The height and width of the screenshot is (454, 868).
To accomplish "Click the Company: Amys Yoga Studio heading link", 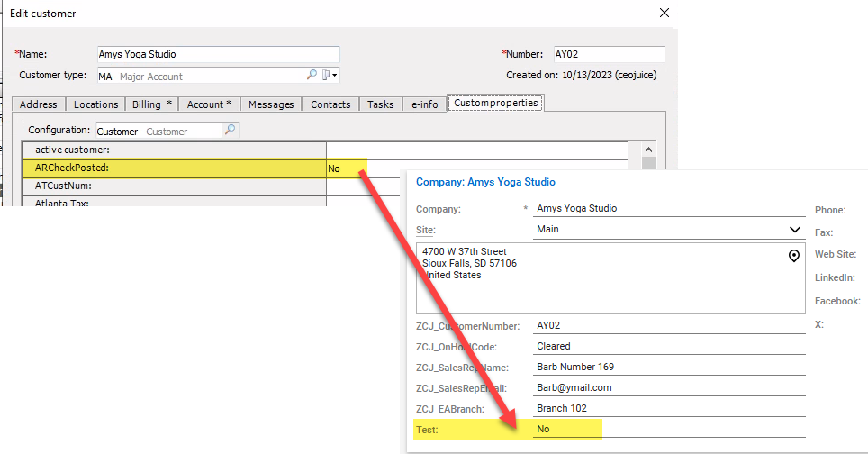I will (x=485, y=182).
